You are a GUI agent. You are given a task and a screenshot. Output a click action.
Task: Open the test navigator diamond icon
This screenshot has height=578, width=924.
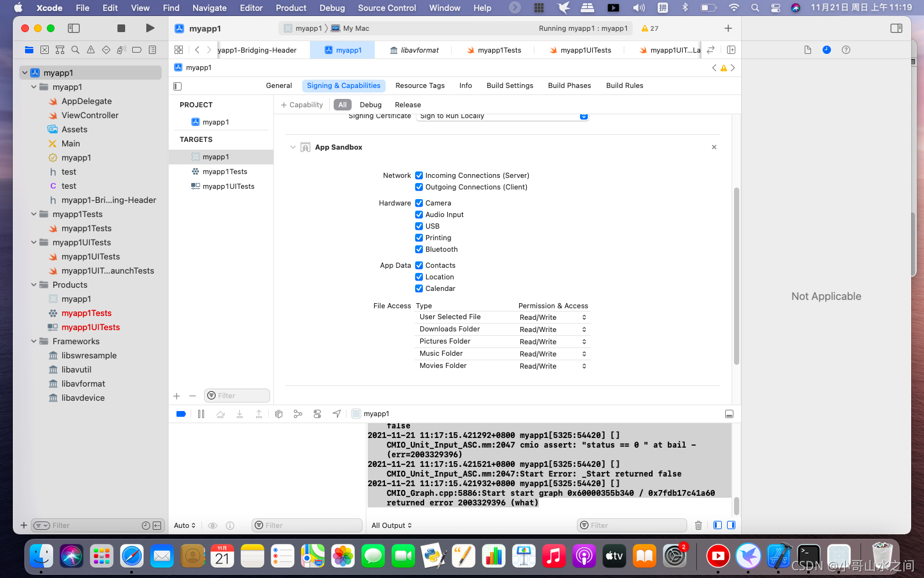click(x=106, y=49)
